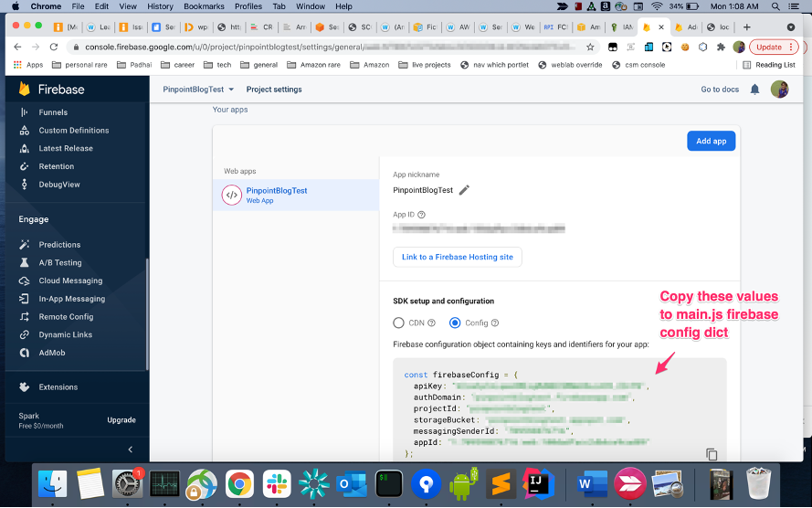Open the Profiles menu
This screenshot has width=812, height=508.
point(248,6)
